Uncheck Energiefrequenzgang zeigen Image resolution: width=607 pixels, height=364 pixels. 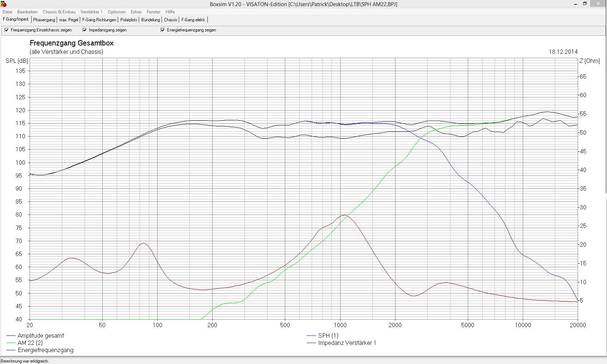click(163, 30)
